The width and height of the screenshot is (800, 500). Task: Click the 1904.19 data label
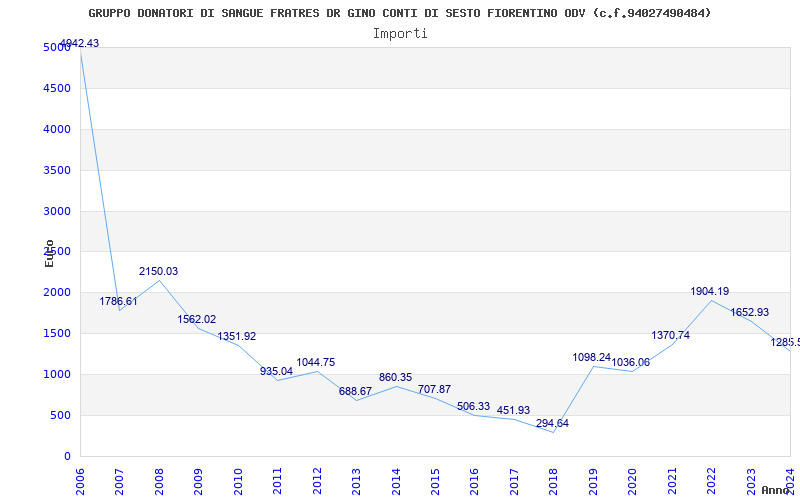tap(710, 291)
